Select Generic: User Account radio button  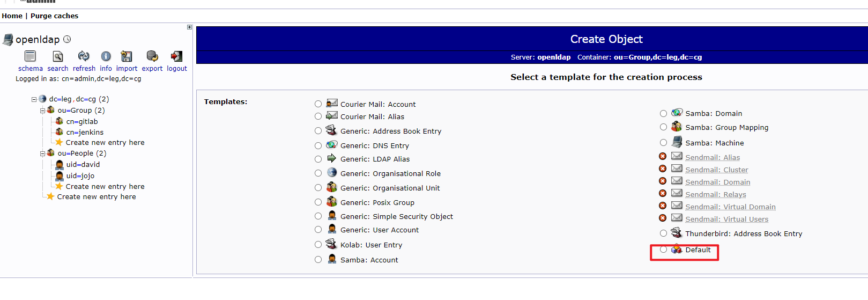coord(318,230)
